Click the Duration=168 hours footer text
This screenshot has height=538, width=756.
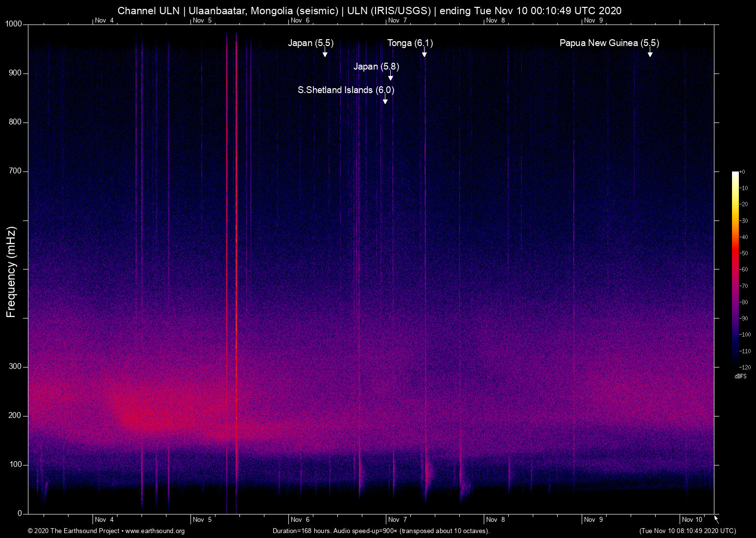(380, 531)
